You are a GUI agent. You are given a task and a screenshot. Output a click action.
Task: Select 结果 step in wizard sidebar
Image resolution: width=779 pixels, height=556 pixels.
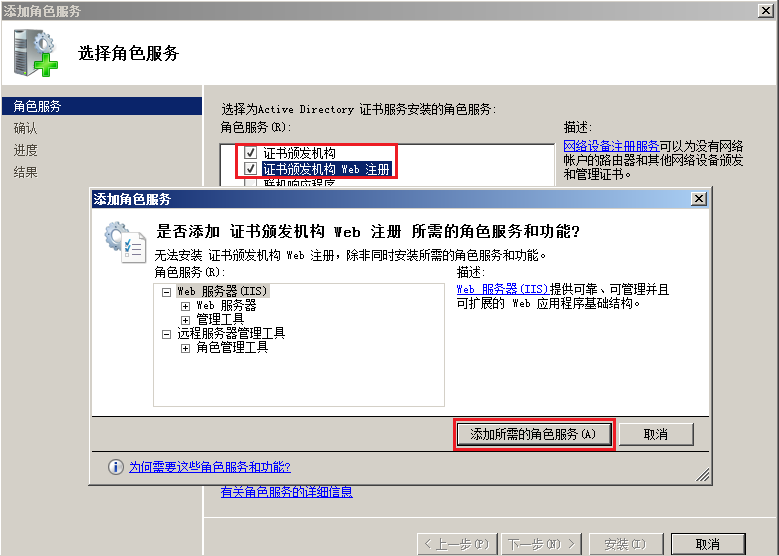pyautogui.click(x=25, y=172)
